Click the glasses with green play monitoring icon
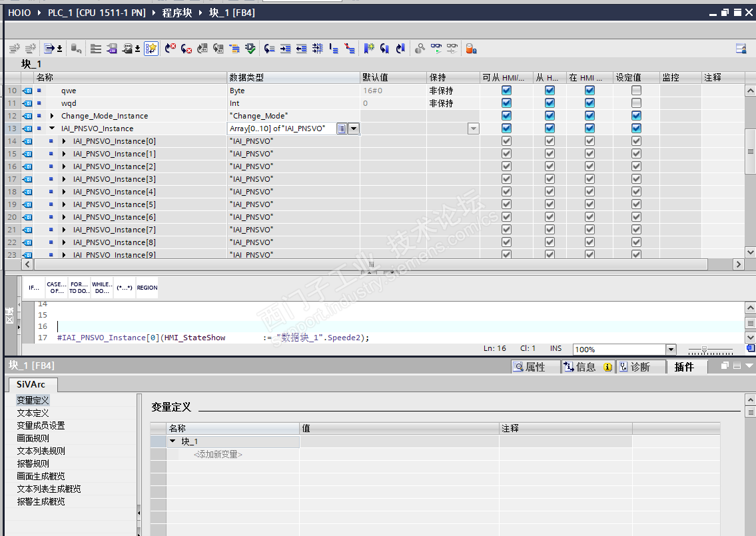This screenshot has width=756, height=536. 436,48
